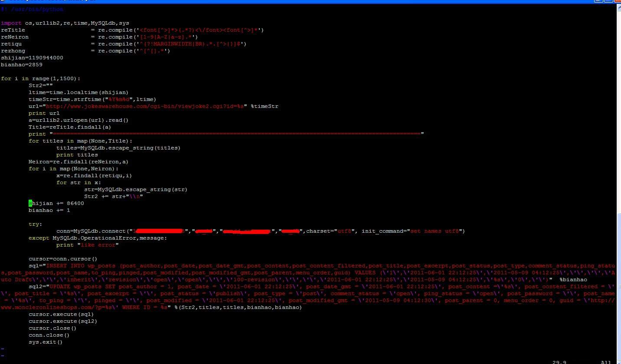Click the sys.exit() line
The image size is (621, 364).
45,341
